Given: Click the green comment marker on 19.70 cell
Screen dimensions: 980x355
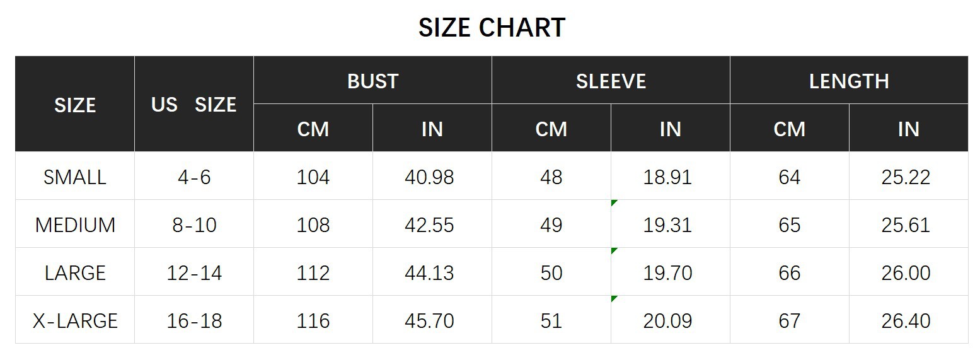Looking at the screenshot, I should (x=614, y=250).
